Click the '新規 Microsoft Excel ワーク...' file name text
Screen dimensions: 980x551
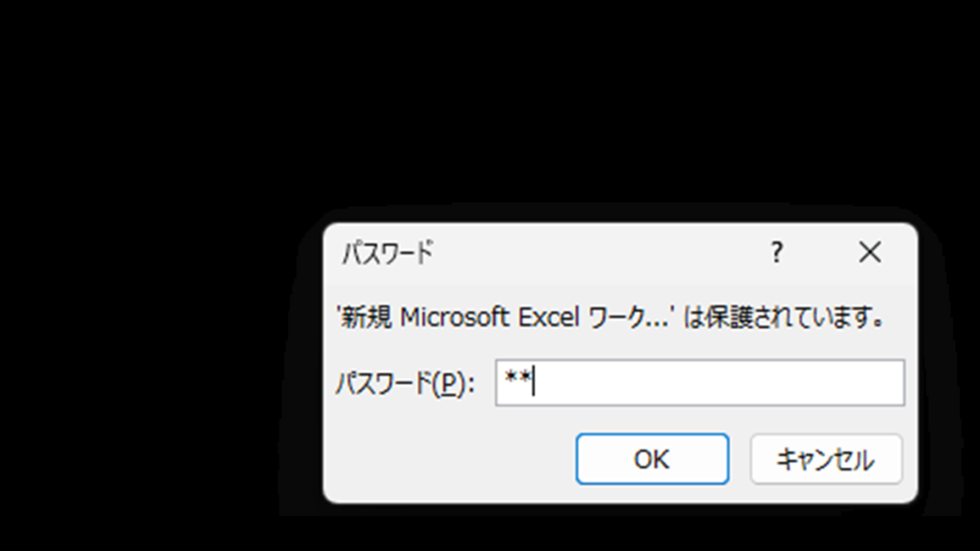505,318
